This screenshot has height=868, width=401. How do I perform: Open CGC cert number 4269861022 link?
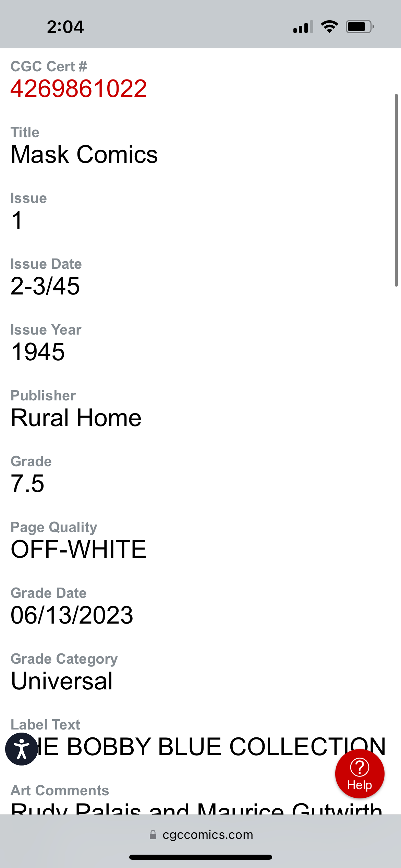[x=79, y=89]
